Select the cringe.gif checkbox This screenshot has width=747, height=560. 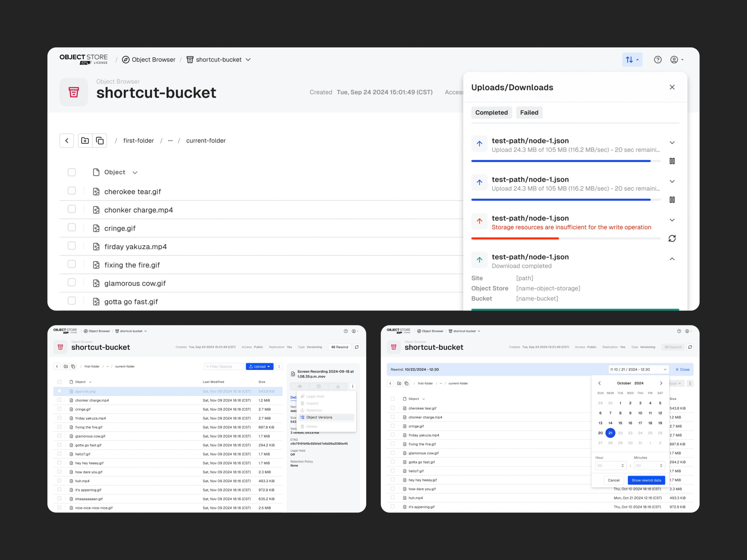click(72, 227)
